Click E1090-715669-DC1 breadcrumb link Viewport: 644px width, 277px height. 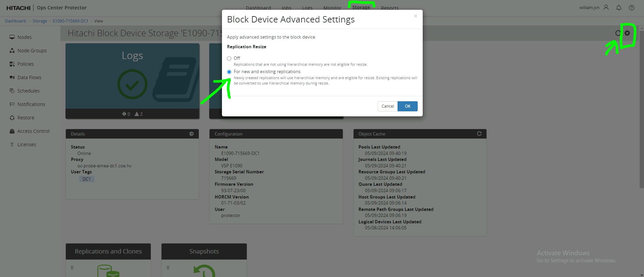(x=71, y=21)
